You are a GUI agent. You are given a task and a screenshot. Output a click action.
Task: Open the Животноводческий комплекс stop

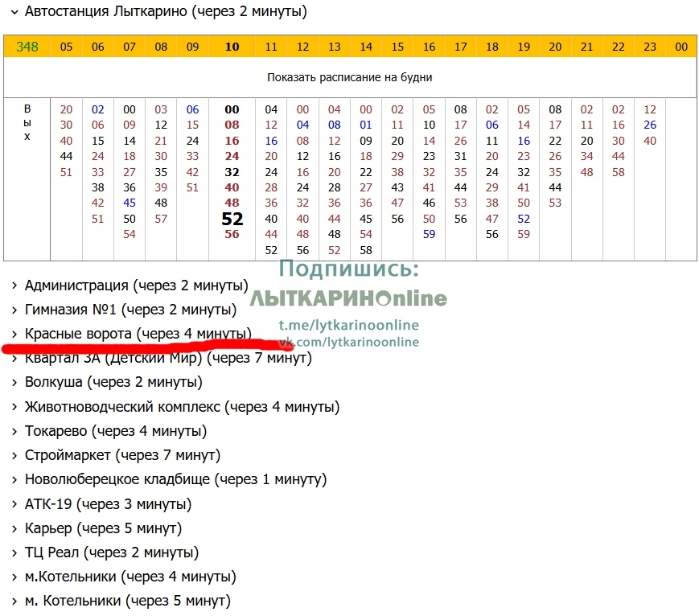tap(182, 407)
